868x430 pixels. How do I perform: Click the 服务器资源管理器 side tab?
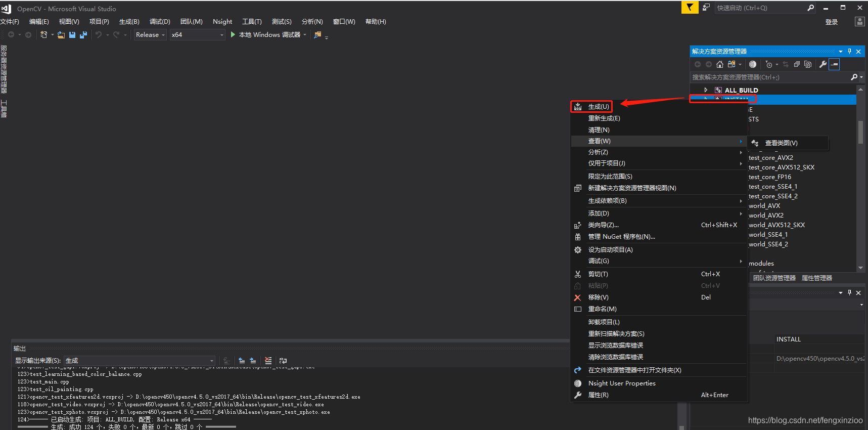(x=4, y=69)
